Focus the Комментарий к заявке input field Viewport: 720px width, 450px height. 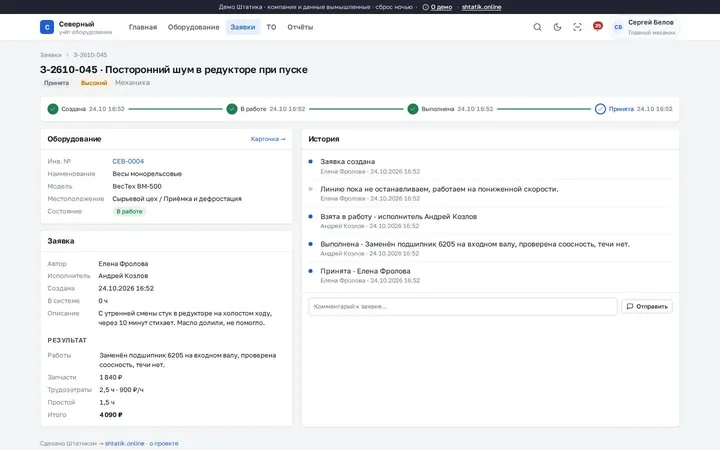pos(463,306)
